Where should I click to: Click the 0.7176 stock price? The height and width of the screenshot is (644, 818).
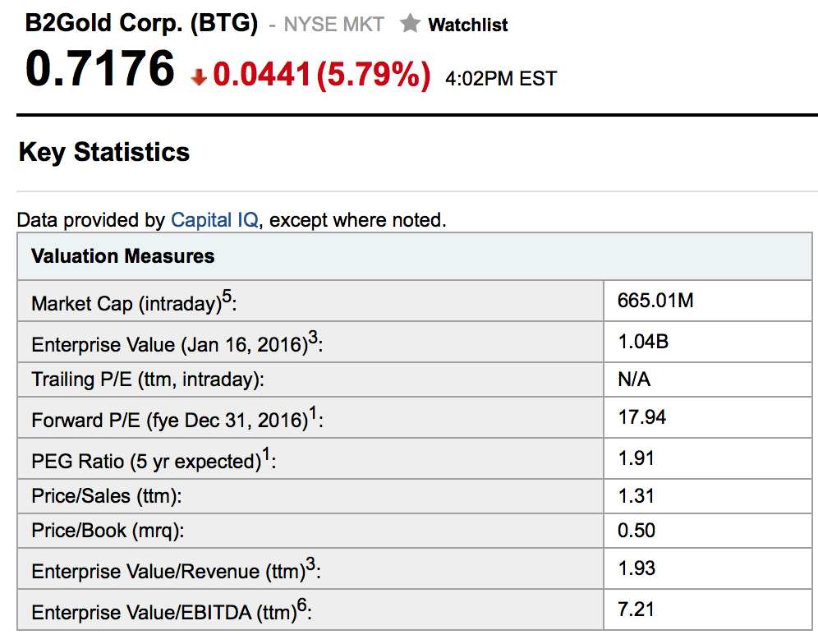pyautogui.click(x=100, y=68)
